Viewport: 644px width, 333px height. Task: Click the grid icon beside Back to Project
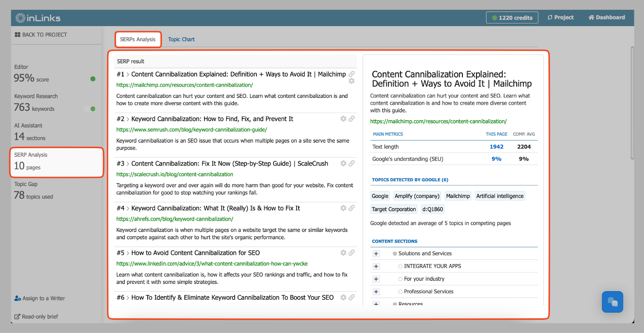(17, 35)
